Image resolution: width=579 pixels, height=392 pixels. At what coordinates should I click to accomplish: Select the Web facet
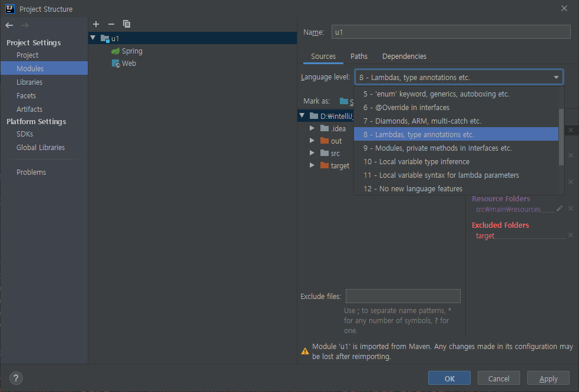point(128,64)
